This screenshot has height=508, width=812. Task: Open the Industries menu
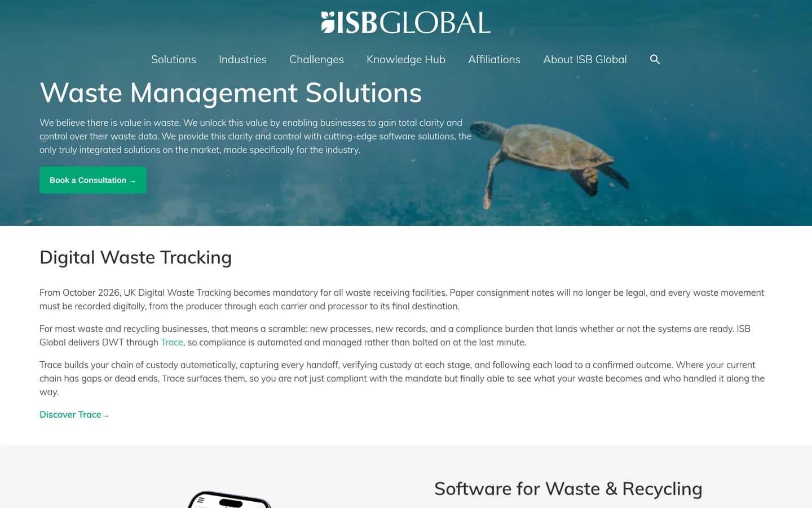[242, 59]
